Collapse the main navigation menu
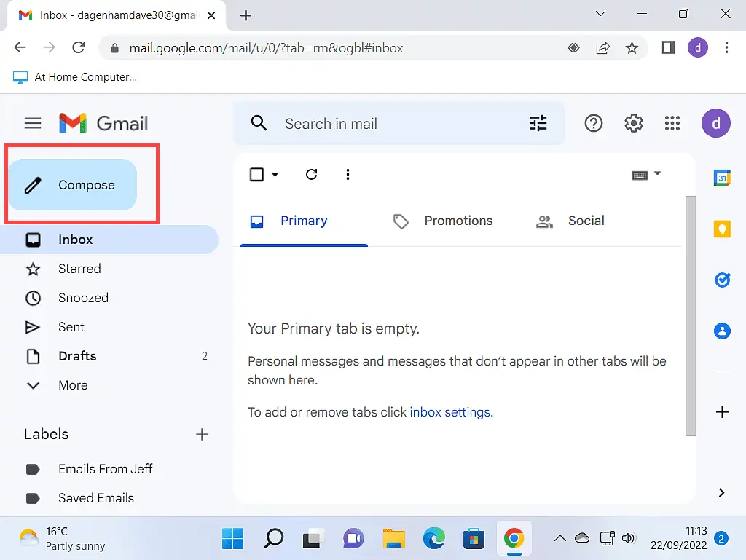The image size is (746, 560). click(32, 123)
